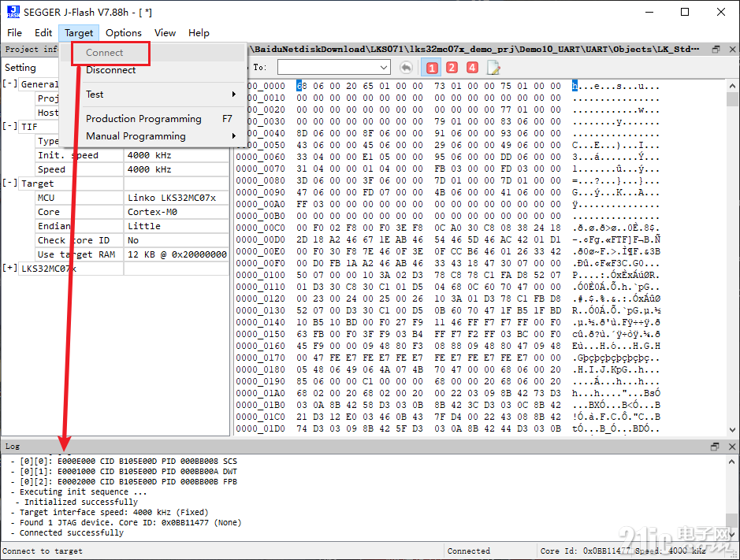Click the Endian value Little

click(x=177, y=226)
